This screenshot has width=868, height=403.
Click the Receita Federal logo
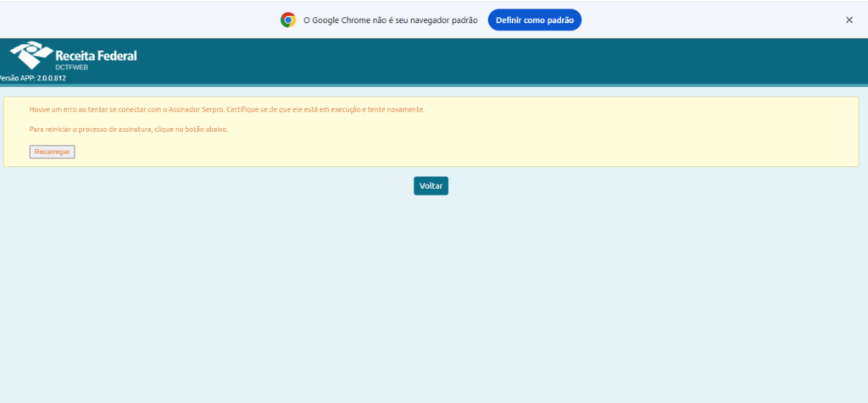[x=74, y=55]
